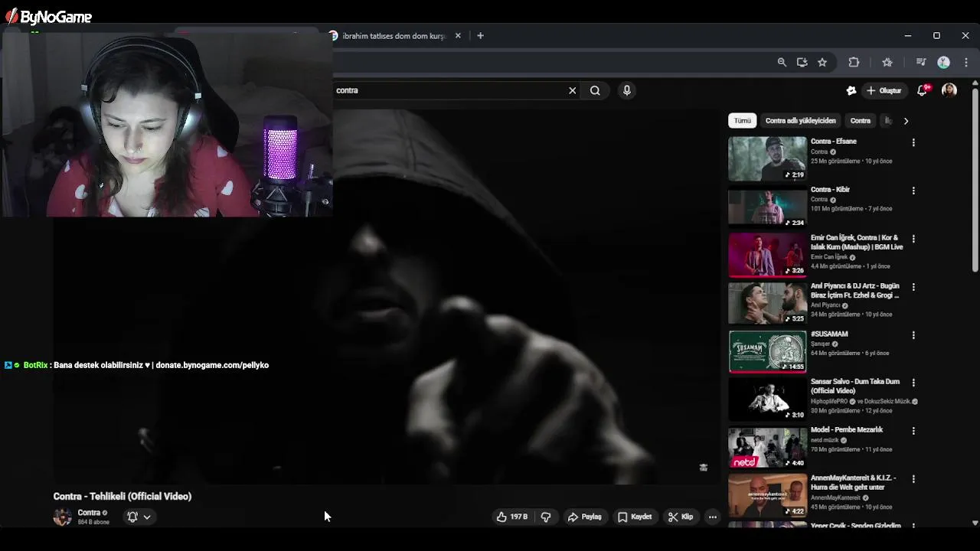The image size is (980, 551).
Task: Open Model - Pembe Mezarlık thumbnail
Action: 767,447
